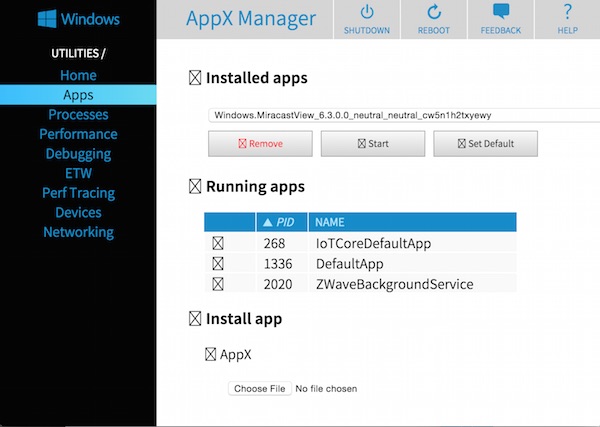
Task: Click icon beside Running apps heading
Action: tap(195, 186)
